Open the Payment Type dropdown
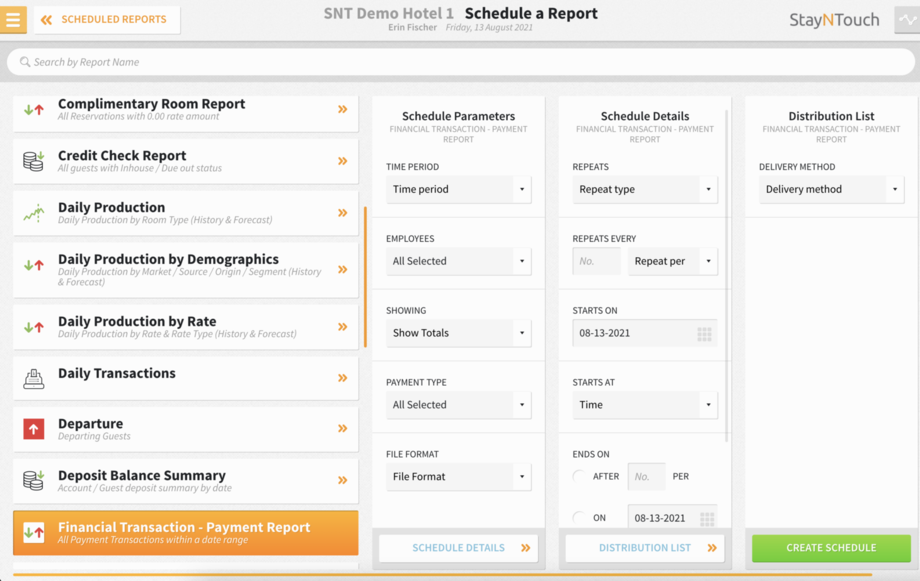The image size is (920, 581). [x=458, y=405]
